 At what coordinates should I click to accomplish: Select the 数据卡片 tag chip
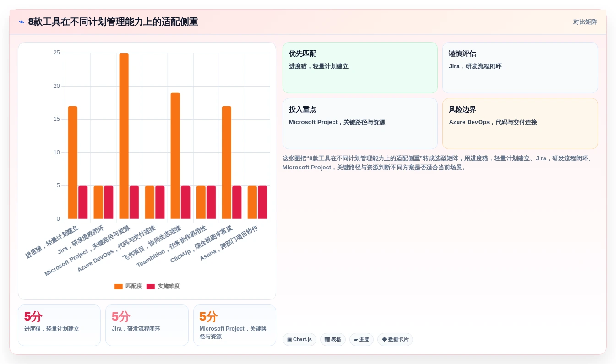pos(395,340)
